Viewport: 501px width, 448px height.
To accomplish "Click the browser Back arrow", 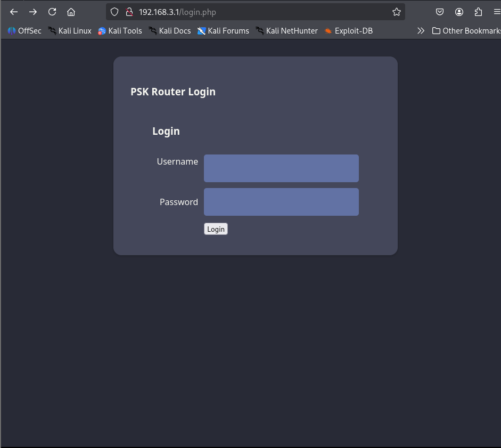I will pyautogui.click(x=14, y=12).
